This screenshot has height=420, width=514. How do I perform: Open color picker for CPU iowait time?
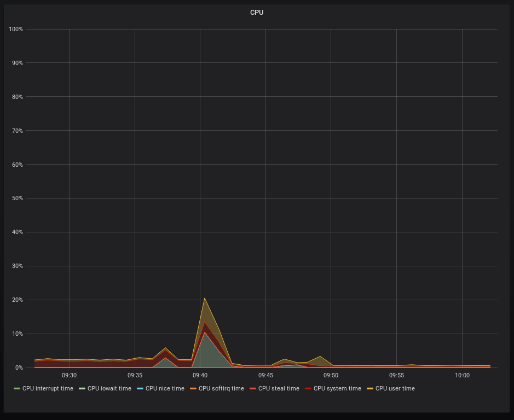[x=82, y=388]
